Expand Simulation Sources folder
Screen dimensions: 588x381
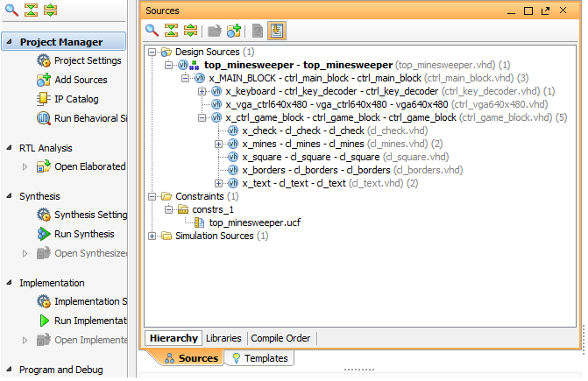[x=152, y=236]
